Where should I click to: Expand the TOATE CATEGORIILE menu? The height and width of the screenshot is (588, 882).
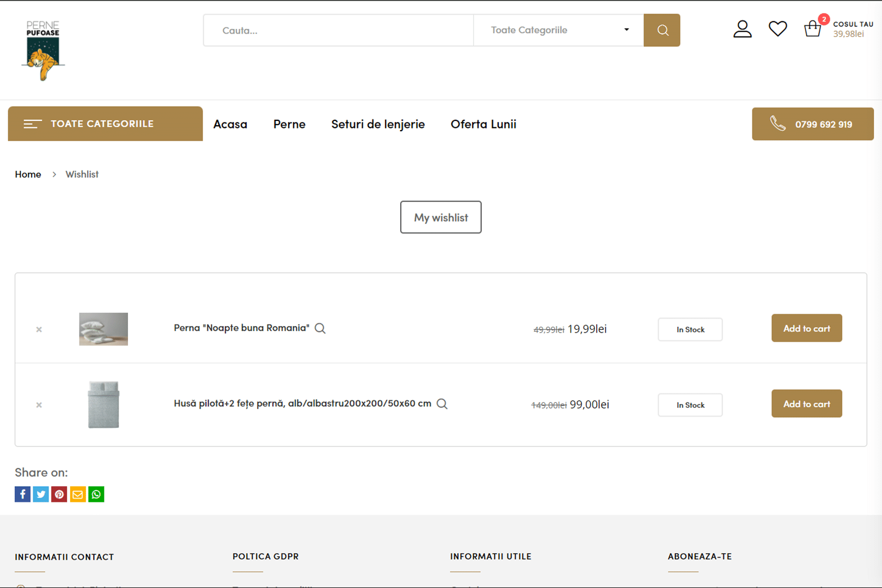tap(105, 124)
